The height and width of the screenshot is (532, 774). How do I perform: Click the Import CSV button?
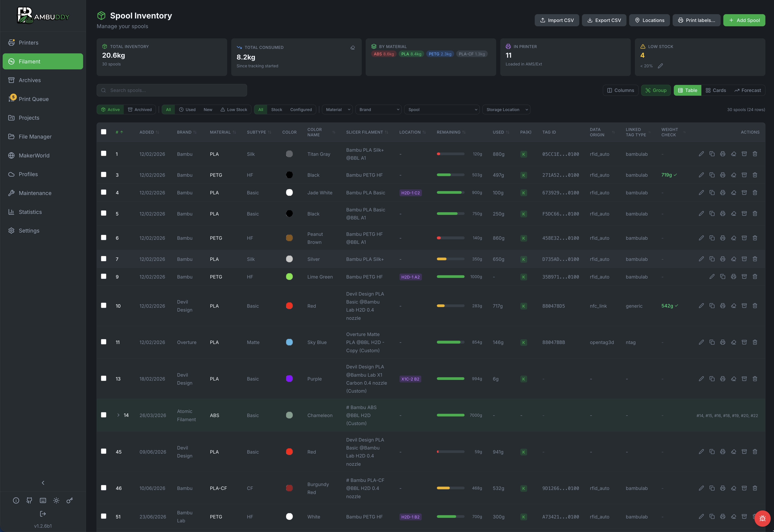point(557,20)
